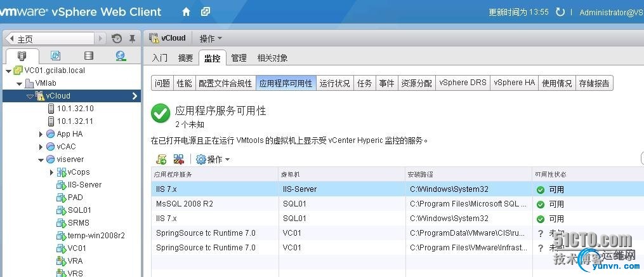Switch to the vSphere HA sub-tab
This screenshot has height=277, width=644.
coord(514,83)
